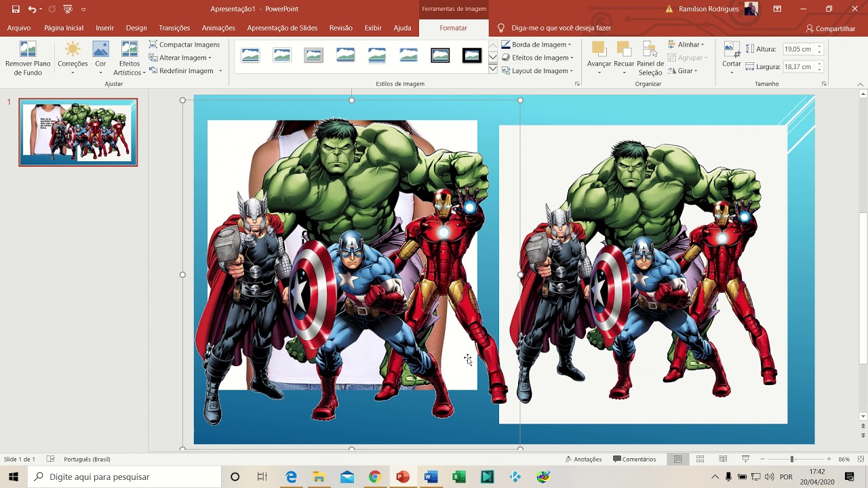
Task: Apply thick black frame picture style
Action: [472, 56]
